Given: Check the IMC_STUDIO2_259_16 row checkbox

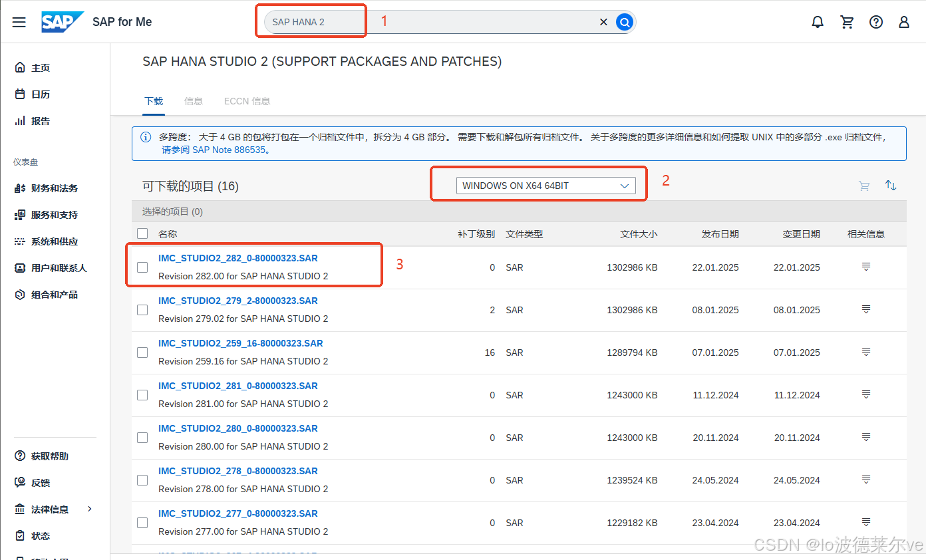Looking at the screenshot, I should pos(142,352).
